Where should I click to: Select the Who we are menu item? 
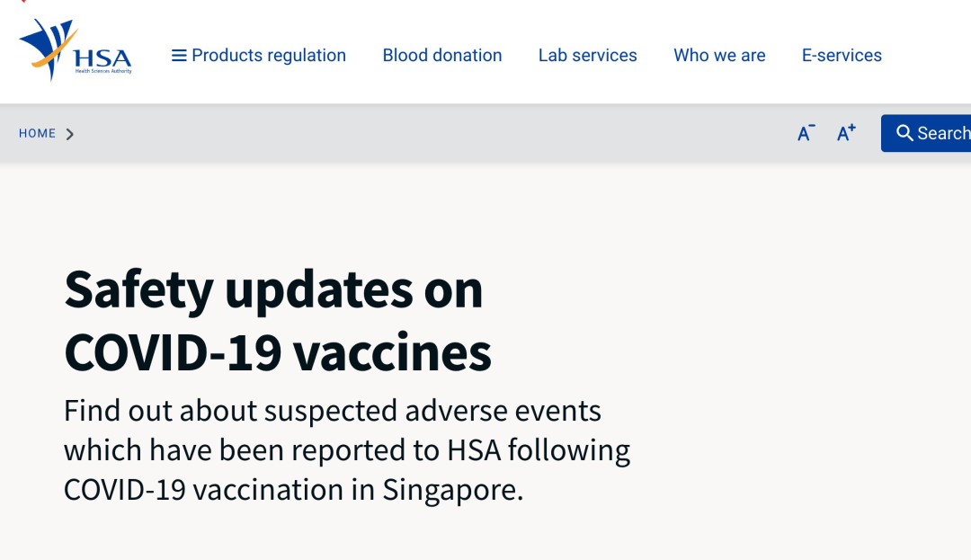pos(719,55)
